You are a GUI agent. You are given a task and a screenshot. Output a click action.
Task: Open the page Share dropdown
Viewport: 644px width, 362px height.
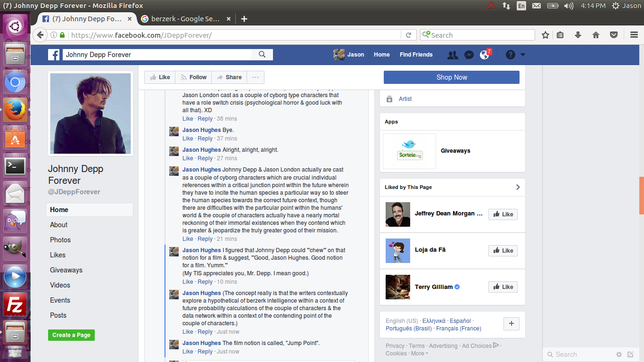(x=229, y=77)
